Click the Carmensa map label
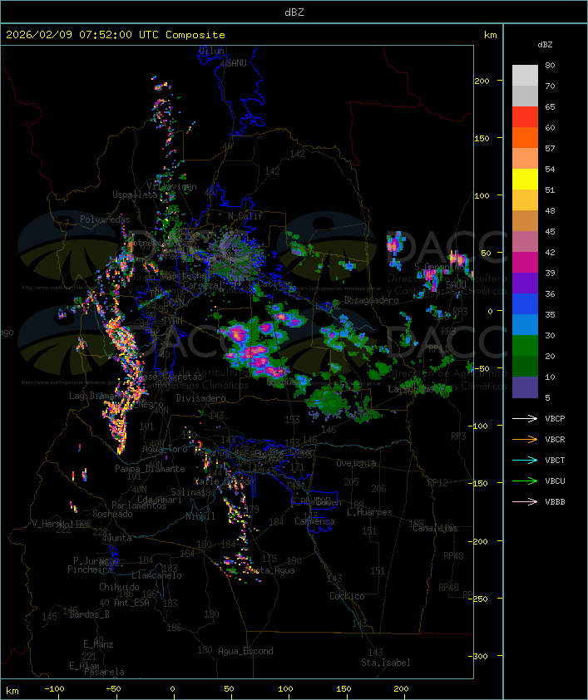This screenshot has width=588, height=700. coord(314,521)
